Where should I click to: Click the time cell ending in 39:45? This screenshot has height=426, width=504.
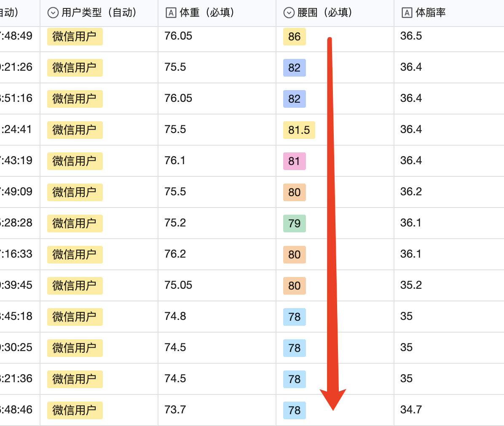[17, 285]
